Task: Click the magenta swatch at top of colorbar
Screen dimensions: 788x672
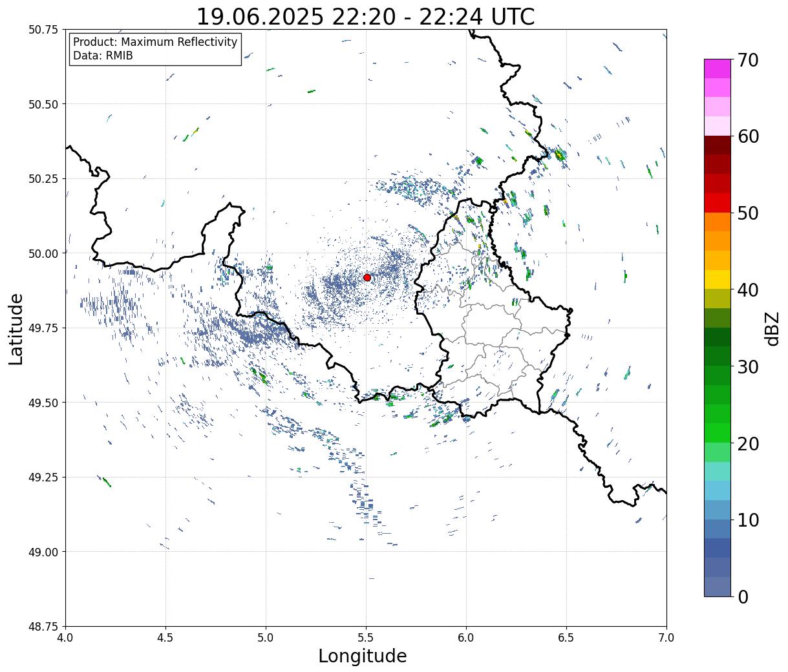Action: (x=718, y=68)
